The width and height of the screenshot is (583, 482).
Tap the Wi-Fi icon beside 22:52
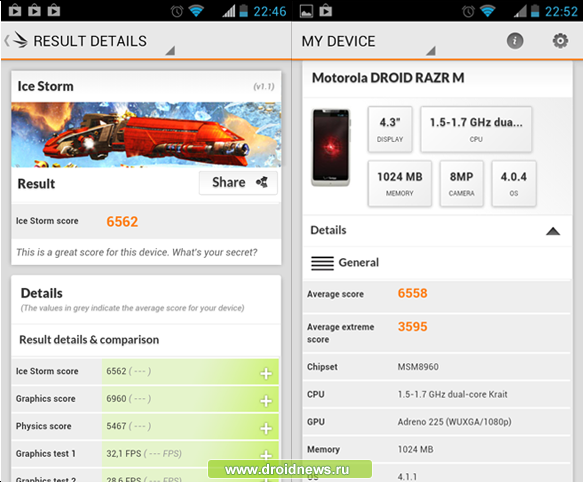pos(487,11)
